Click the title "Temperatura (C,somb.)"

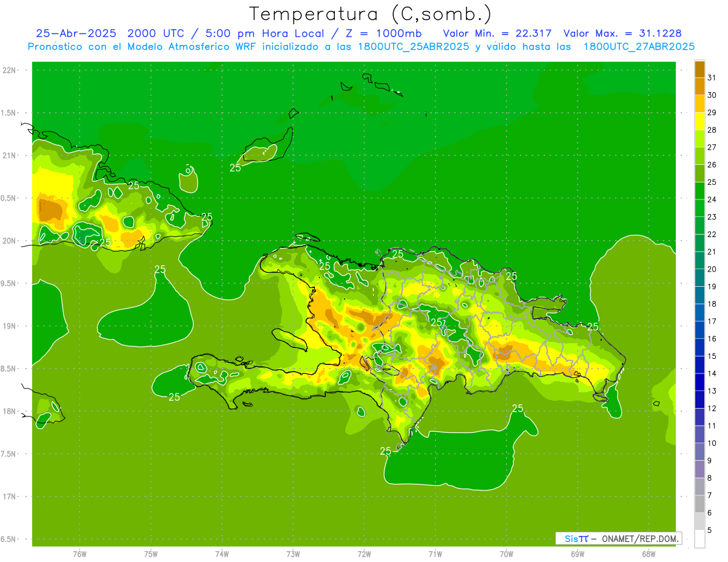(371, 14)
